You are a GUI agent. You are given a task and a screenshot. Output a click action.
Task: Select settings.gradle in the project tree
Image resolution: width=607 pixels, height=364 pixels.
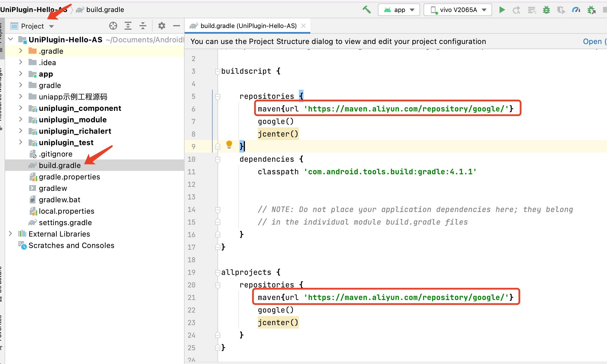coord(65,223)
